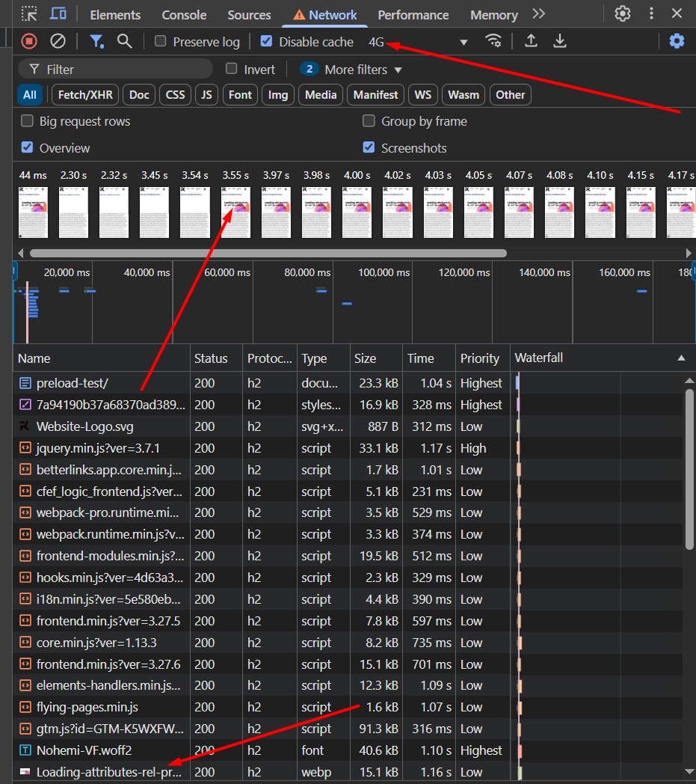Export HAR with download icon
Image resolution: width=696 pixels, height=784 pixels.
coord(560,40)
